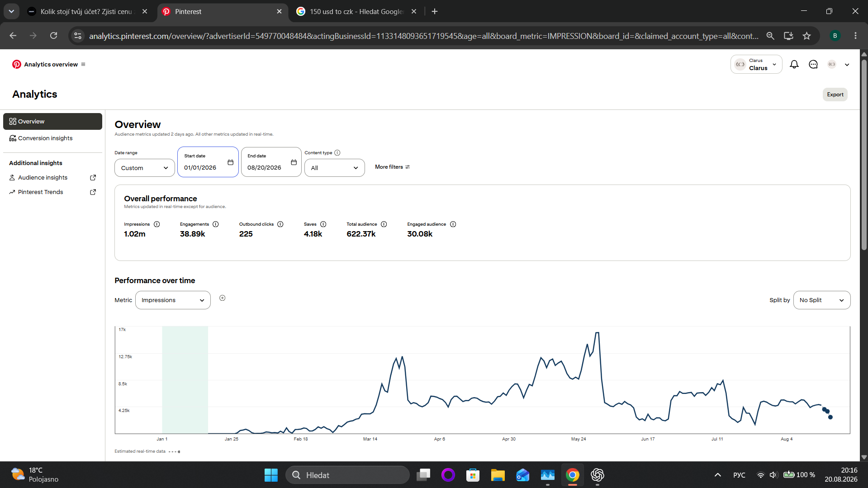Show info for Saves metric

[323, 224]
